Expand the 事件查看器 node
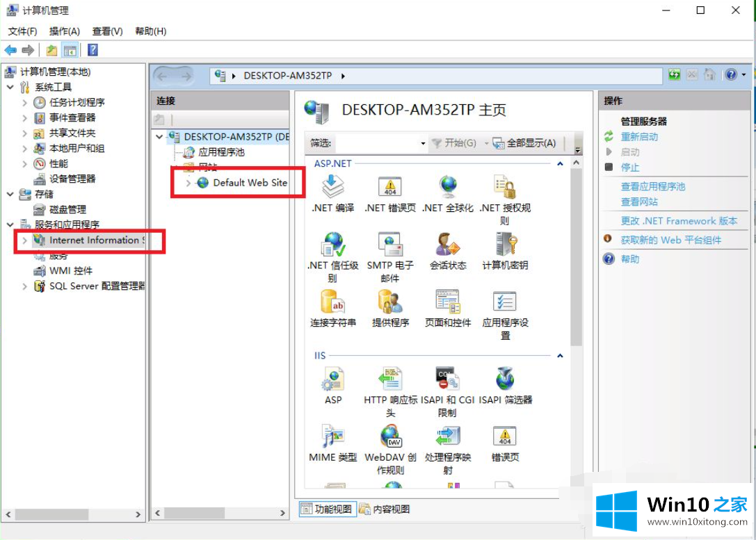This screenshot has width=756, height=540. tap(24, 117)
